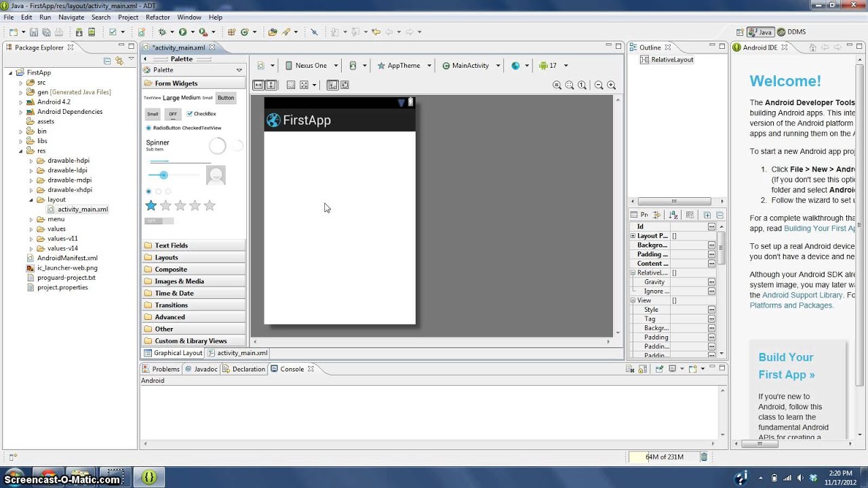Image resolution: width=868 pixels, height=488 pixels.
Task: Open the Project menu
Action: (128, 17)
